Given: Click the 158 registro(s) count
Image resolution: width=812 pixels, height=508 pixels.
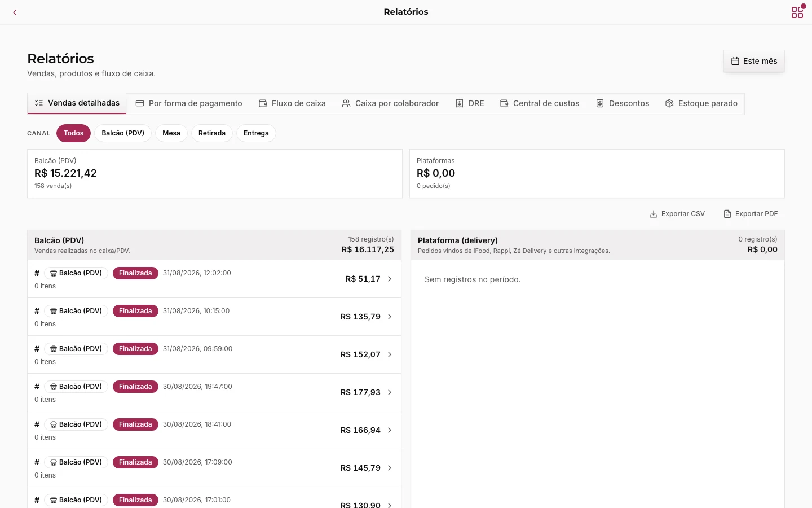Looking at the screenshot, I should [371, 239].
